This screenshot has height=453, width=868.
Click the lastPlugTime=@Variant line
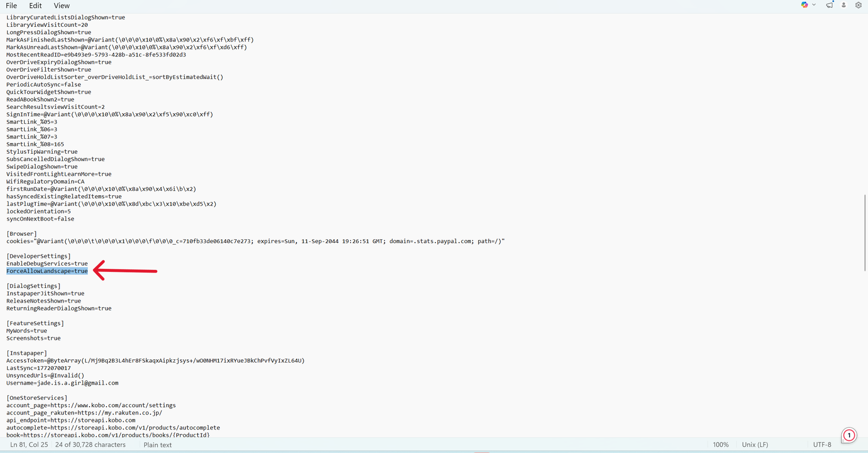pyautogui.click(x=111, y=204)
